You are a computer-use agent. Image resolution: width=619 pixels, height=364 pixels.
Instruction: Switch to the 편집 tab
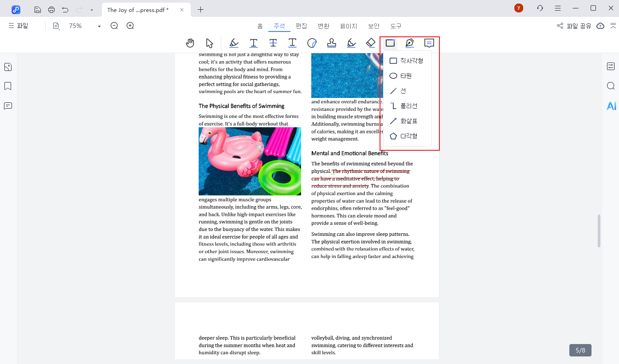(x=302, y=26)
